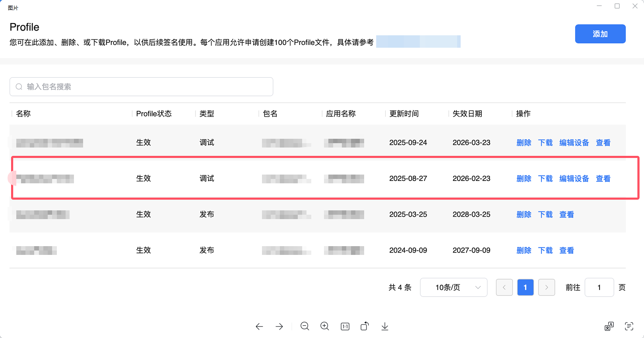Select page 1 in pagination
644x338 pixels.
pos(526,287)
